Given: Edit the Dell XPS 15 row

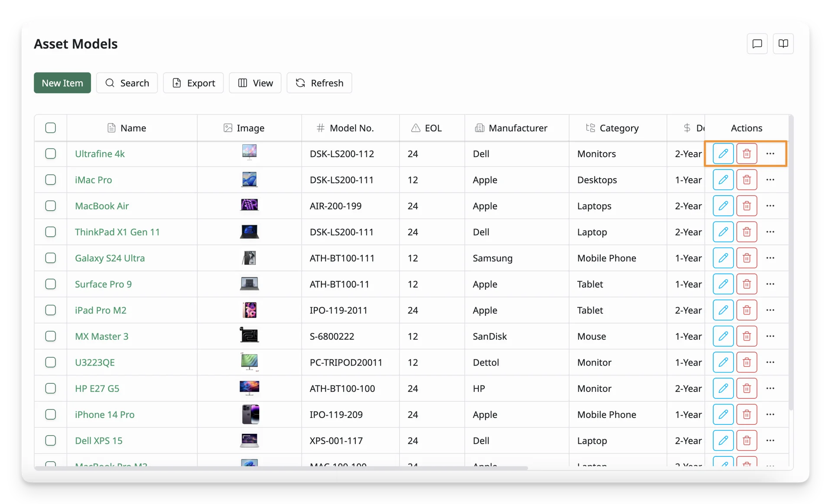Looking at the screenshot, I should pos(723,440).
